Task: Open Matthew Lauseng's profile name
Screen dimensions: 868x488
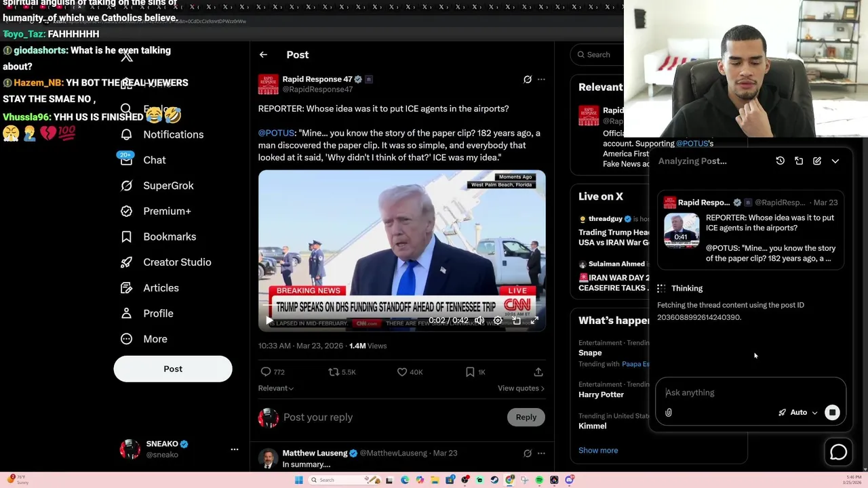Action: [x=315, y=453]
